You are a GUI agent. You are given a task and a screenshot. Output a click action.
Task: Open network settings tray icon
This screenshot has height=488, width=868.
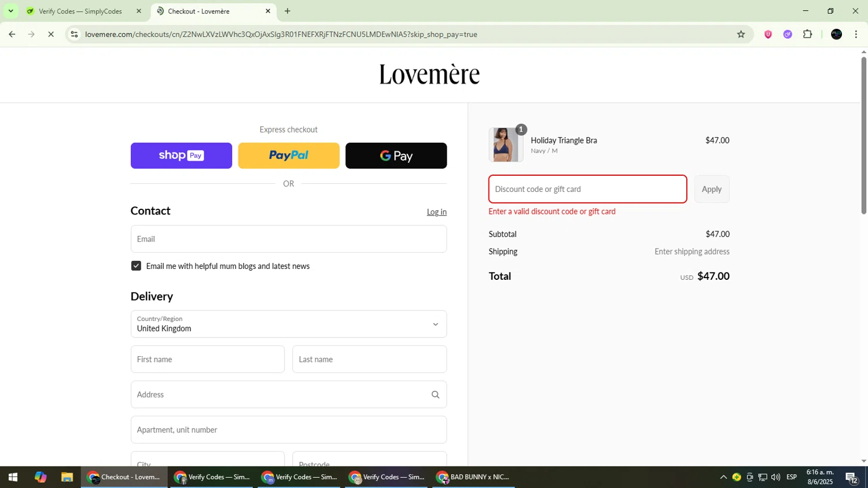(x=763, y=477)
